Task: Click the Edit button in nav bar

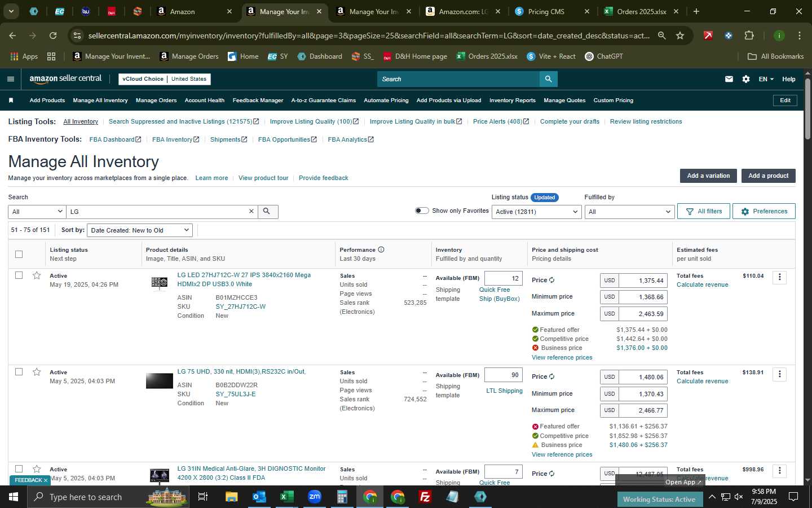Action: point(785,100)
